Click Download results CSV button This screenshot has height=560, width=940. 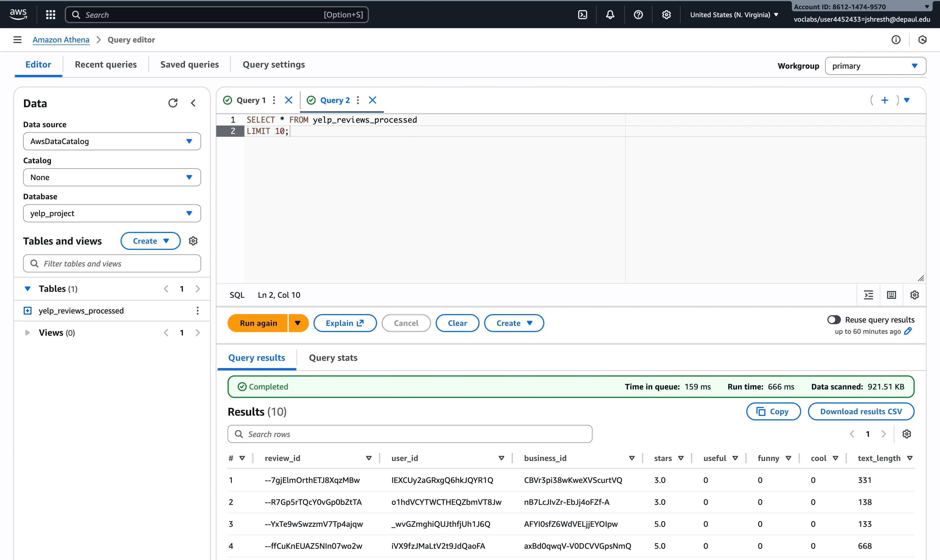pos(861,411)
